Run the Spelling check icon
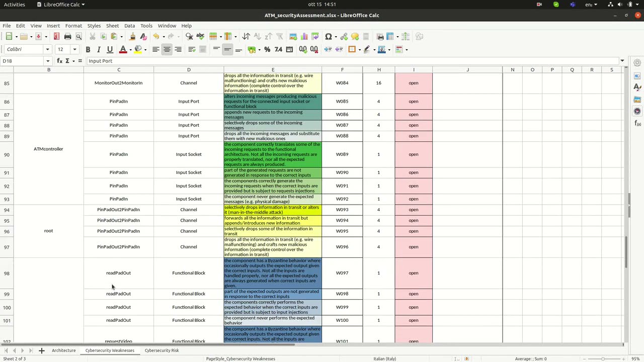This screenshot has width=644, height=362. tap(200, 36)
